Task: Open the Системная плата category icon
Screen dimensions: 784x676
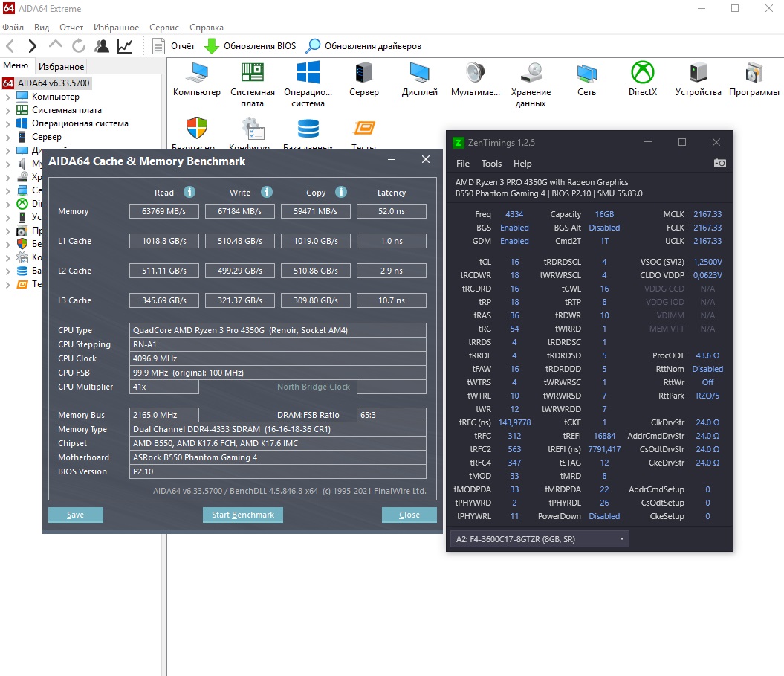Action: pos(253,85)
